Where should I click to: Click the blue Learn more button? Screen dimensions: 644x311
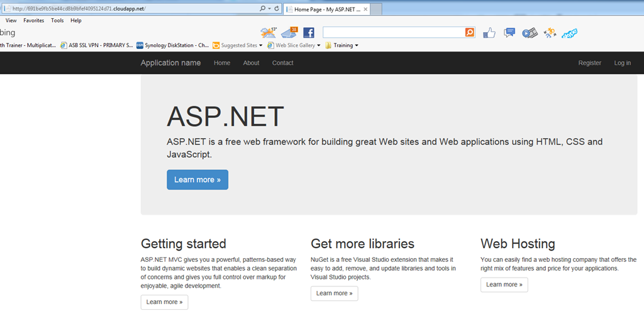(x=197, y=180)
